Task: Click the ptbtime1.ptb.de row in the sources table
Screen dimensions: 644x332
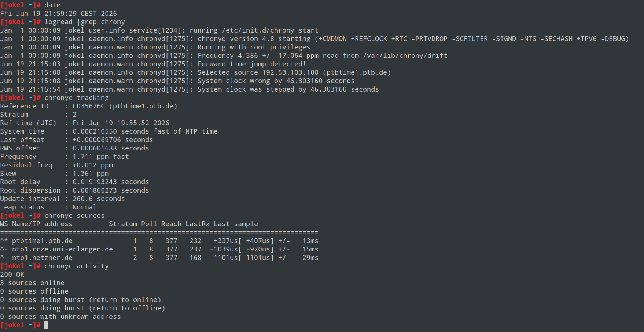Action: (159, 241)
